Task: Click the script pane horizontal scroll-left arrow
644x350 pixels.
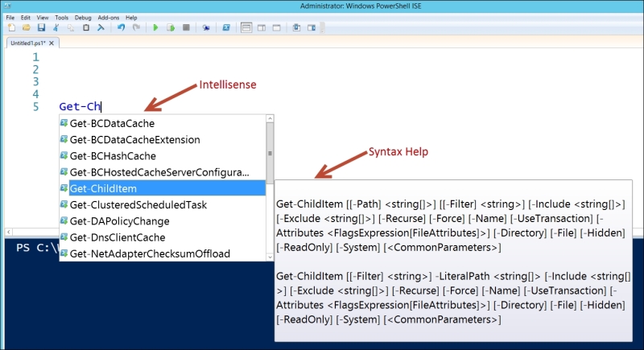Action: [x=9, y=232]
